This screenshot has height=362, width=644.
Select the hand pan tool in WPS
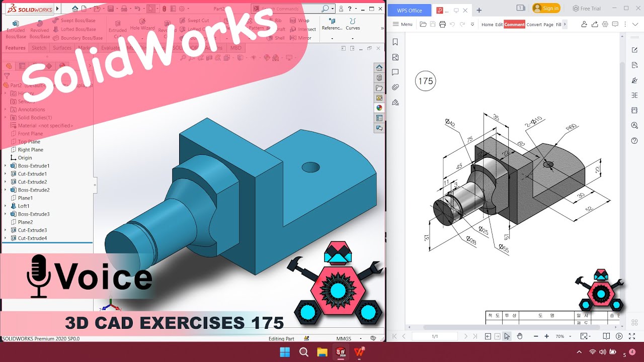(x=520, y=336)
